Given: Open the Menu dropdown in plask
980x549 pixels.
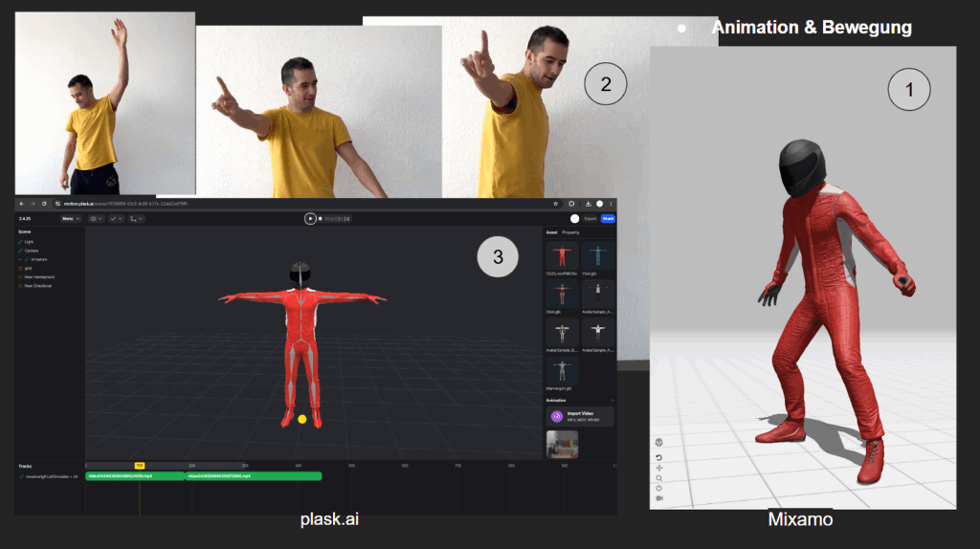Looking at the screenshot, I should [70, 219].
